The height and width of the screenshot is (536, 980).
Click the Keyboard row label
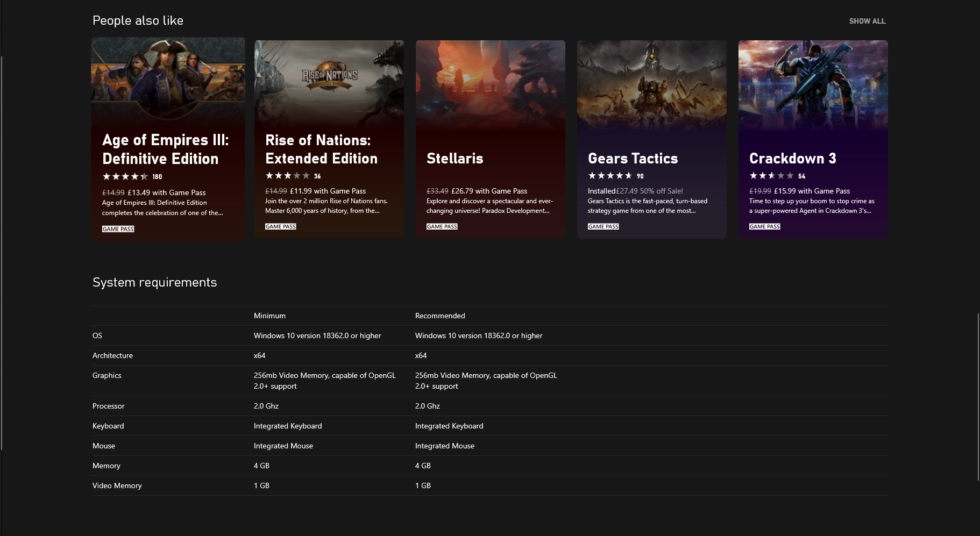point(108,426)
